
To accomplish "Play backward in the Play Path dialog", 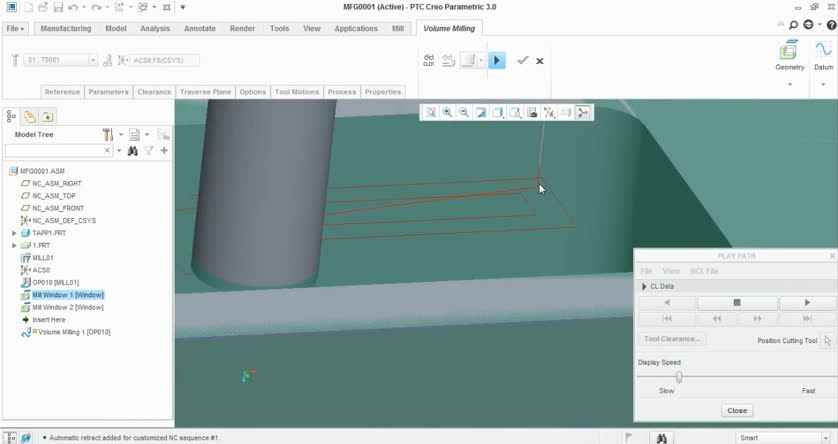I will [667, 303].
